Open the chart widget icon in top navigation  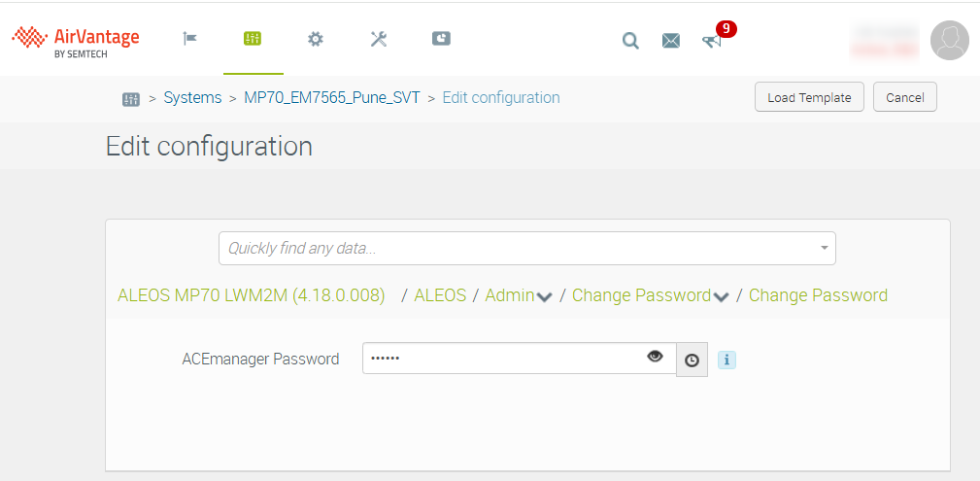click(441, 39)
